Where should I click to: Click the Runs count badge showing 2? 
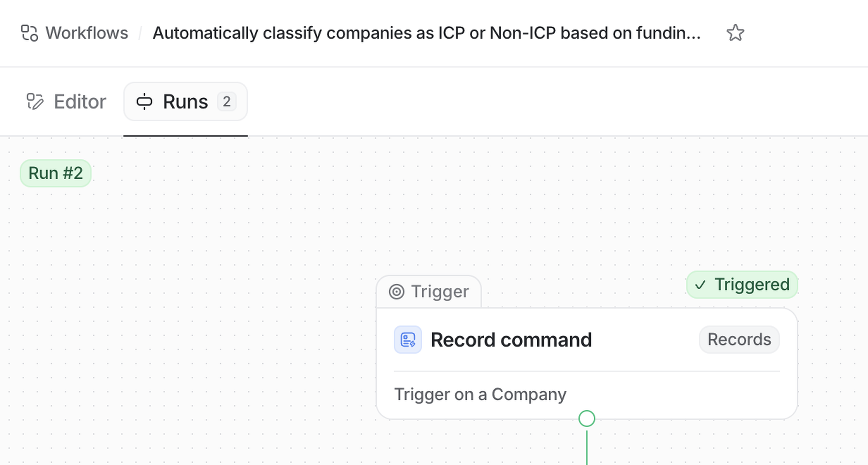pyautogui.click(x=226, y=101)
